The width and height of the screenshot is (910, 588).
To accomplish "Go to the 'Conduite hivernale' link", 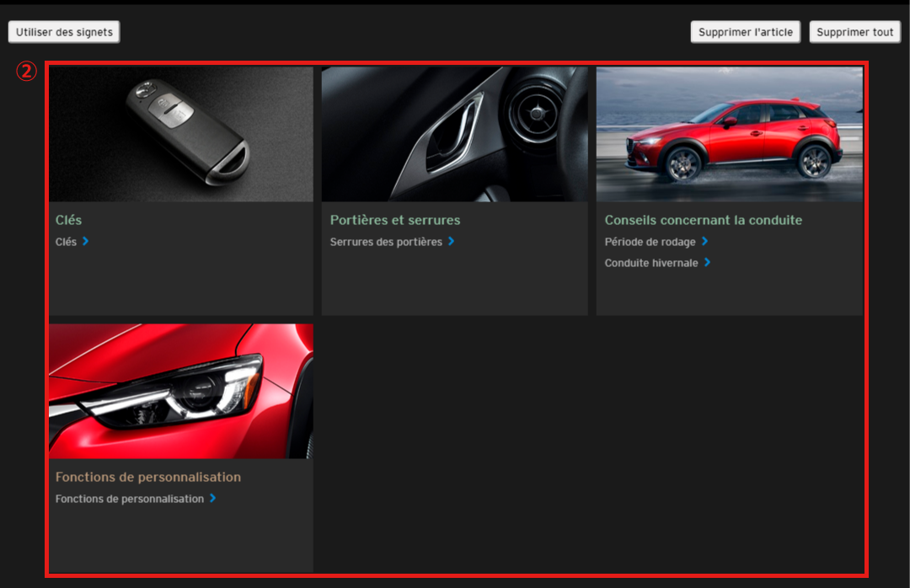I will [651, 263].
